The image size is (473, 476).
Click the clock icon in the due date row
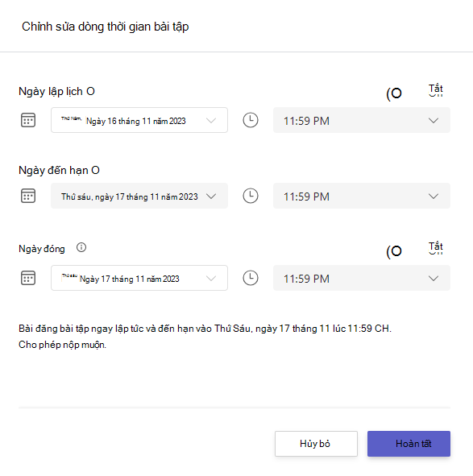coord(251,196)
